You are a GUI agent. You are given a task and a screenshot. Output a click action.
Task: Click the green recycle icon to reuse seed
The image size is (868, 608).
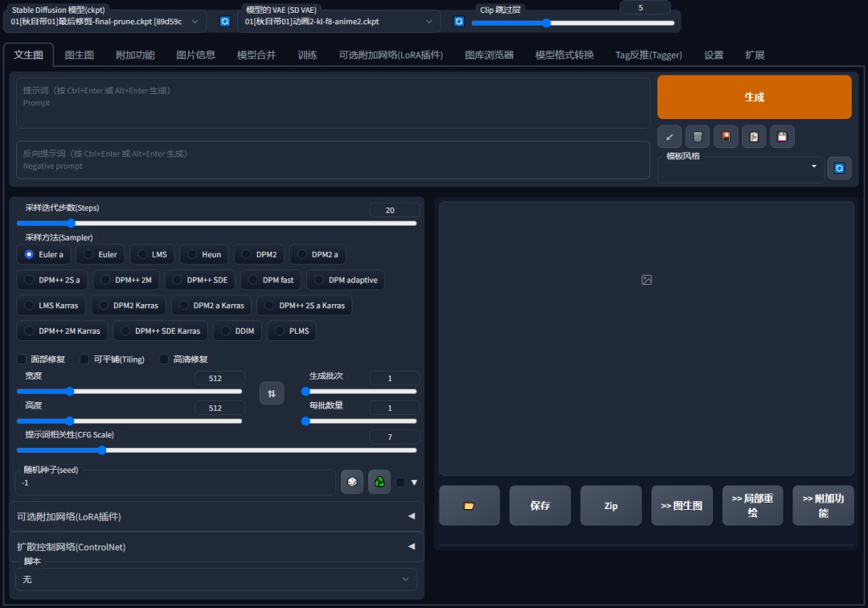[379, 482]
